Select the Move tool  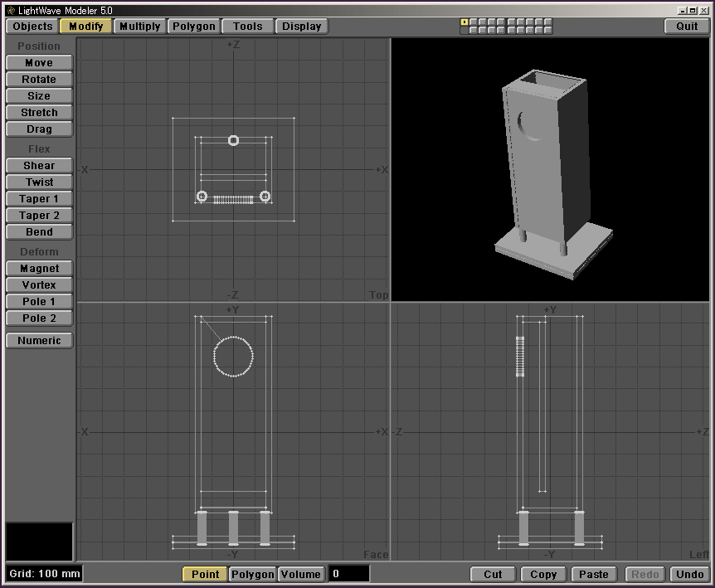pyautogui.click(x=39, y=63)
